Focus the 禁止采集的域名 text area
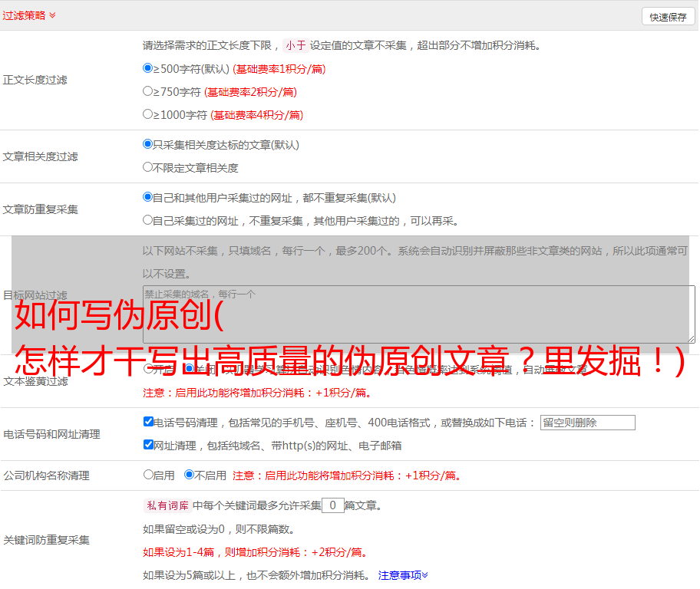700x589 pixels. (x=418, y=314)
